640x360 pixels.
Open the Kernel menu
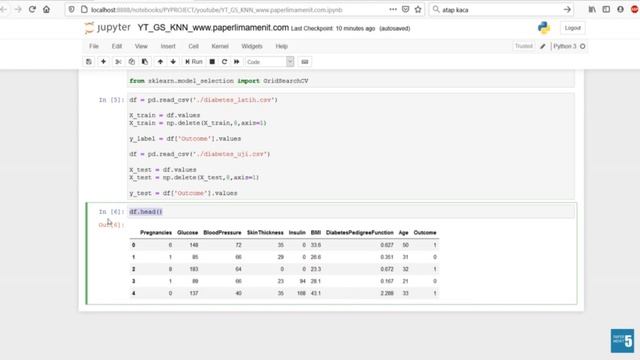(x=220, y=46)
